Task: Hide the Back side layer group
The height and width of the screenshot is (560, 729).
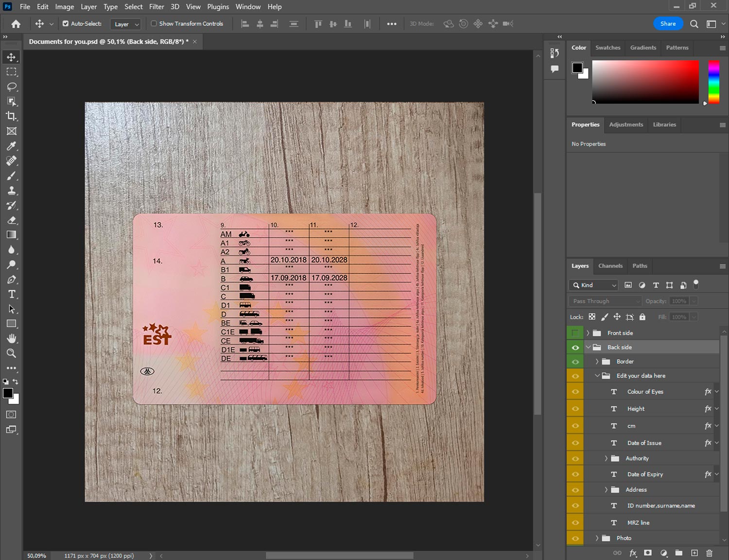Action: (575, 347)
